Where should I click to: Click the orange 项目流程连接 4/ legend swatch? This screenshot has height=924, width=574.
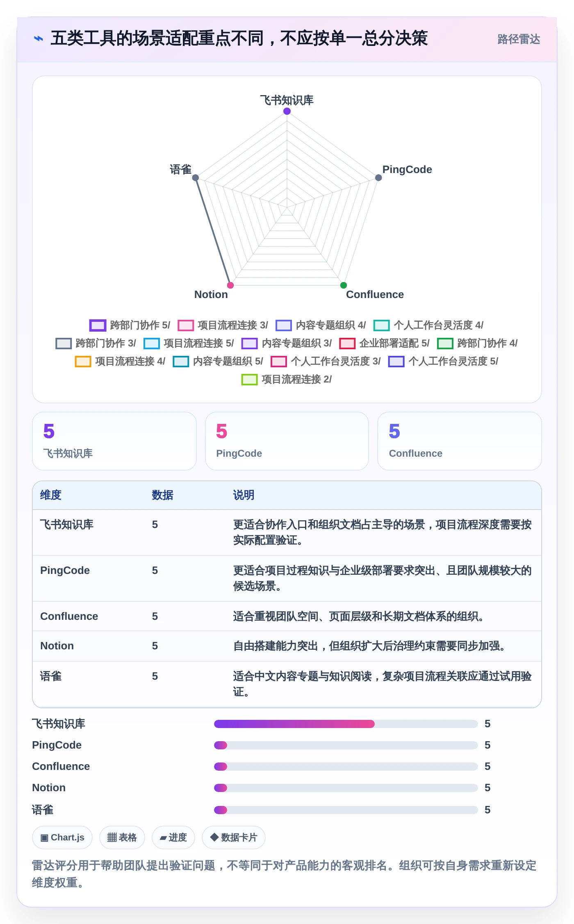coord(83,361)
